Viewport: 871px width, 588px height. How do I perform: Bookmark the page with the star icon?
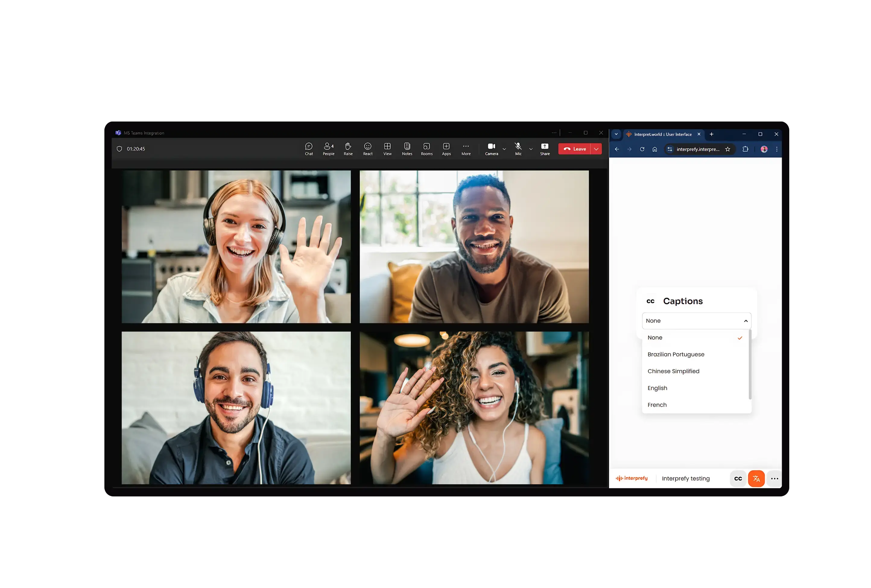pyautogui.click(x=728, y=149)
